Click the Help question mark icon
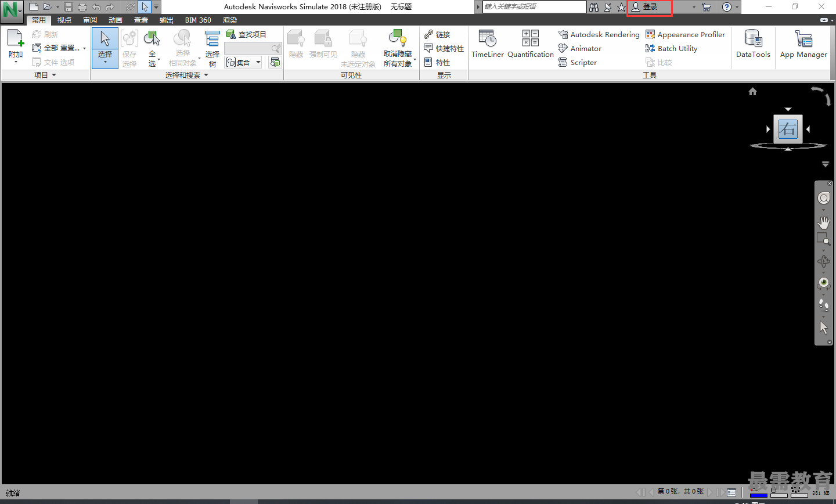Screen dimensions: 836x504 [726, 7]
